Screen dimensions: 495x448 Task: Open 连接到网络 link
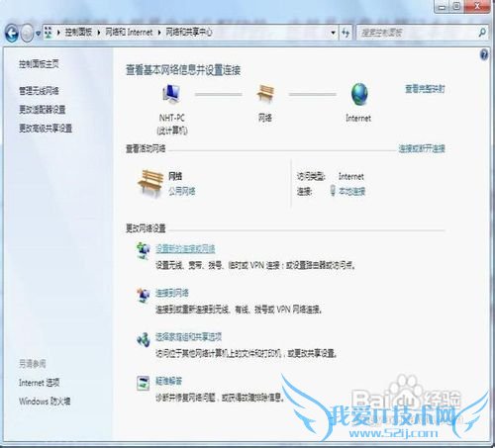172,293
